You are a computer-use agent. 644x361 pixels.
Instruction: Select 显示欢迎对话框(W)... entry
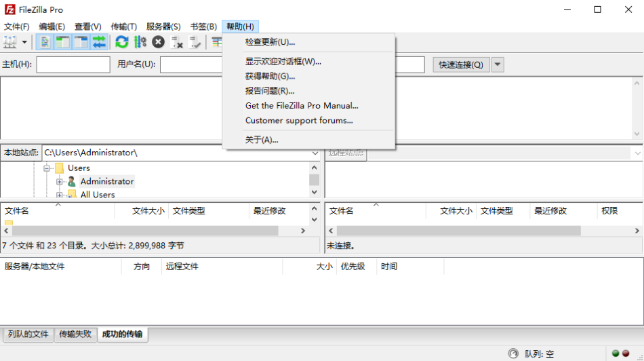308,61
